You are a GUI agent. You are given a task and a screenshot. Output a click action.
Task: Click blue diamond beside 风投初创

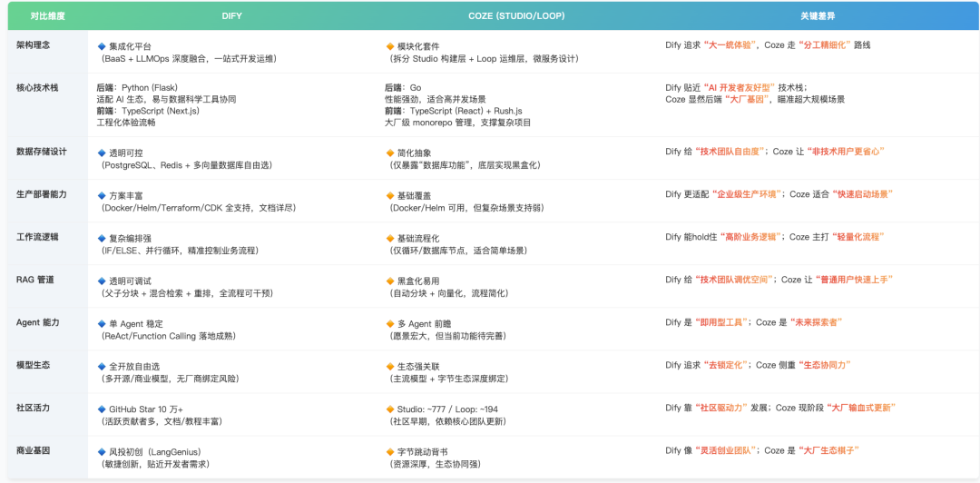[102, 452]
